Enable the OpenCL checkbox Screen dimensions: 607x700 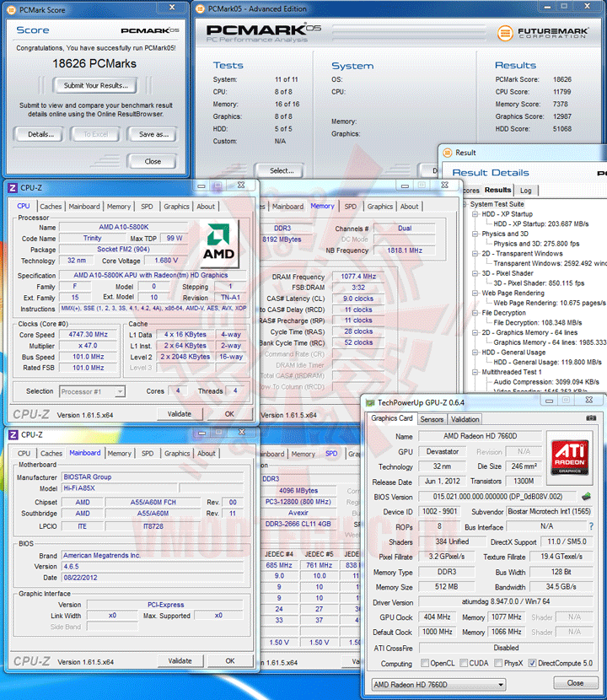[x=424, y=663]
